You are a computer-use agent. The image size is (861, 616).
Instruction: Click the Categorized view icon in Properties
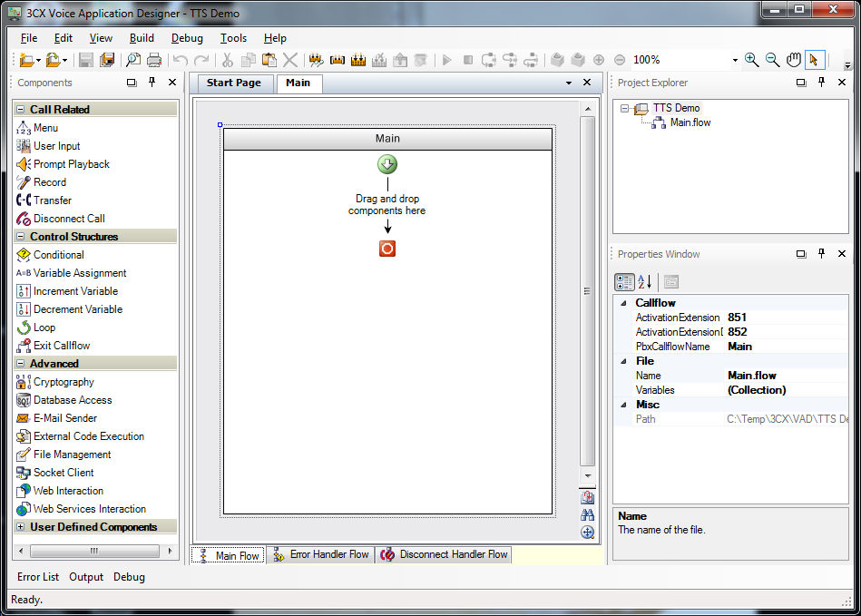[x=624, y=282]
